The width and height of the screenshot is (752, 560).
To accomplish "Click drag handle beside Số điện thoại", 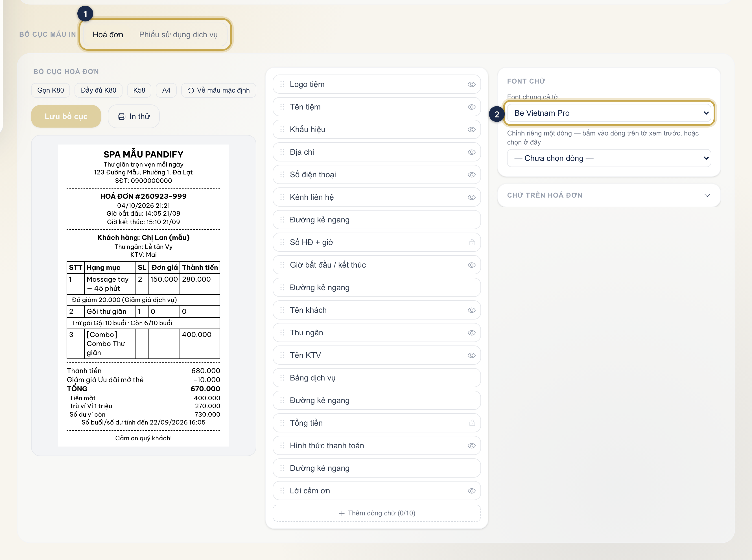I will [x=282, y=174].
